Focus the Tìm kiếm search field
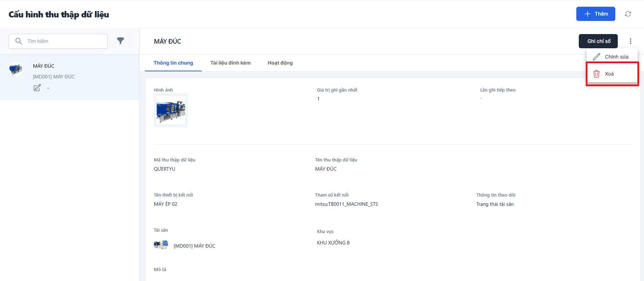644x281 pixels. click(x=64, y=41)
